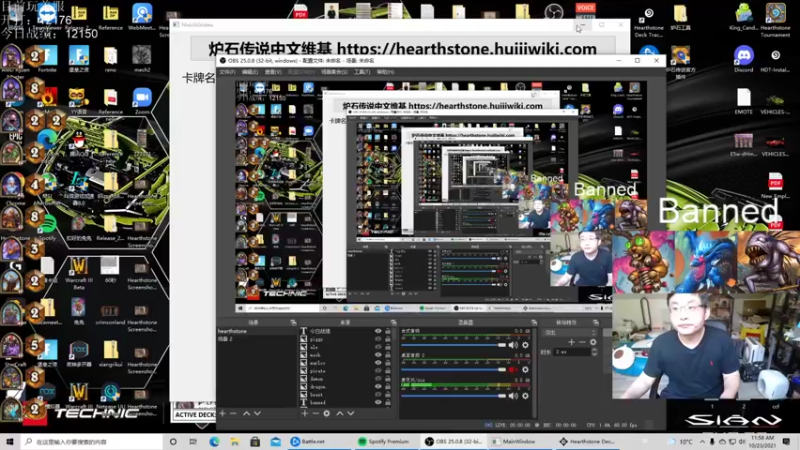The image size is (800, 450).
Task: Toggle the lock on the piggy source
Action: click(388, 339)
